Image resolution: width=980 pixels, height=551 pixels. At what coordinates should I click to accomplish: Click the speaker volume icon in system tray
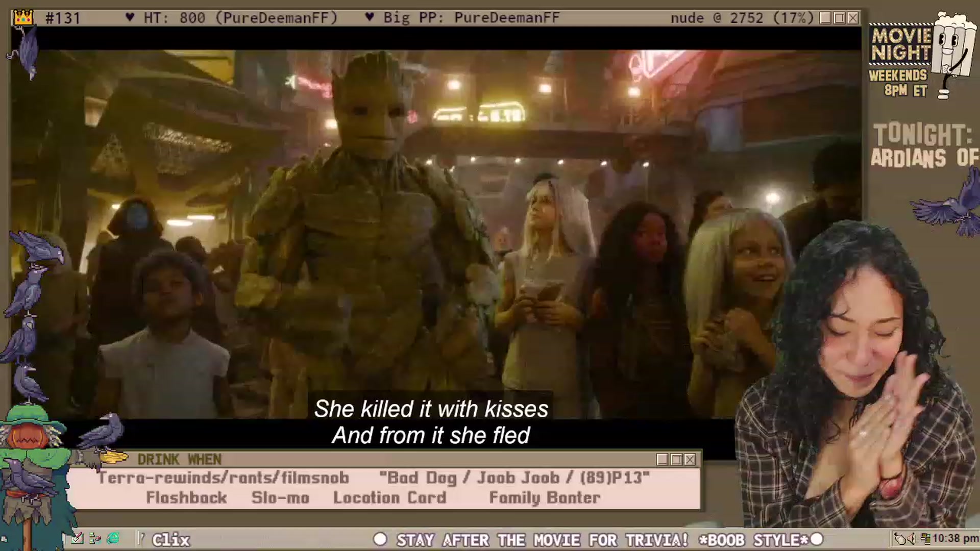point(912,539)
